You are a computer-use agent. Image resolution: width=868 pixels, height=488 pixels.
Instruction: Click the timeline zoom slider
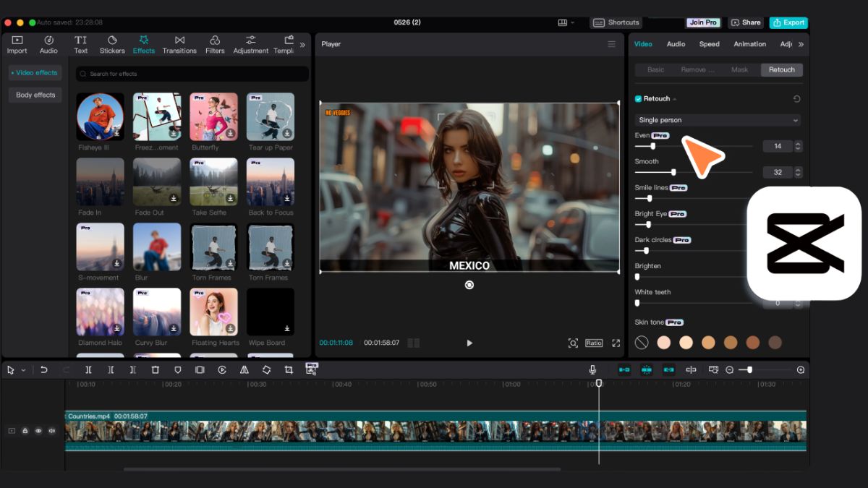[x=765, y=369]
